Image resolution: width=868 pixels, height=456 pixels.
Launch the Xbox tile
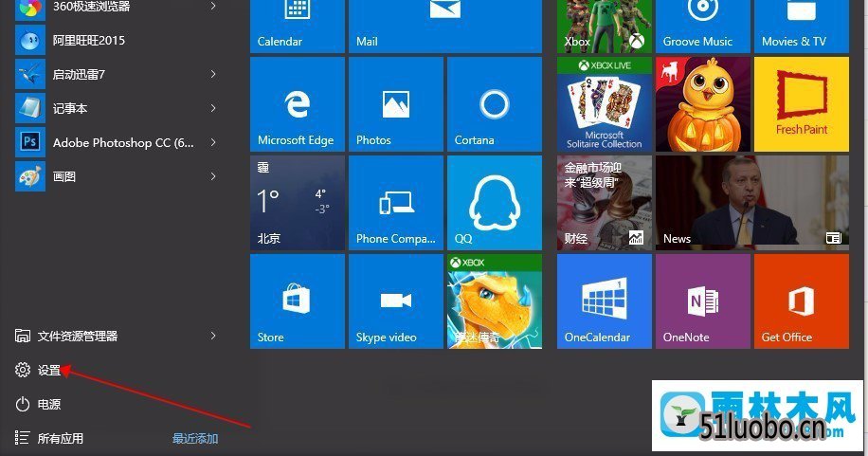point(605,26)
